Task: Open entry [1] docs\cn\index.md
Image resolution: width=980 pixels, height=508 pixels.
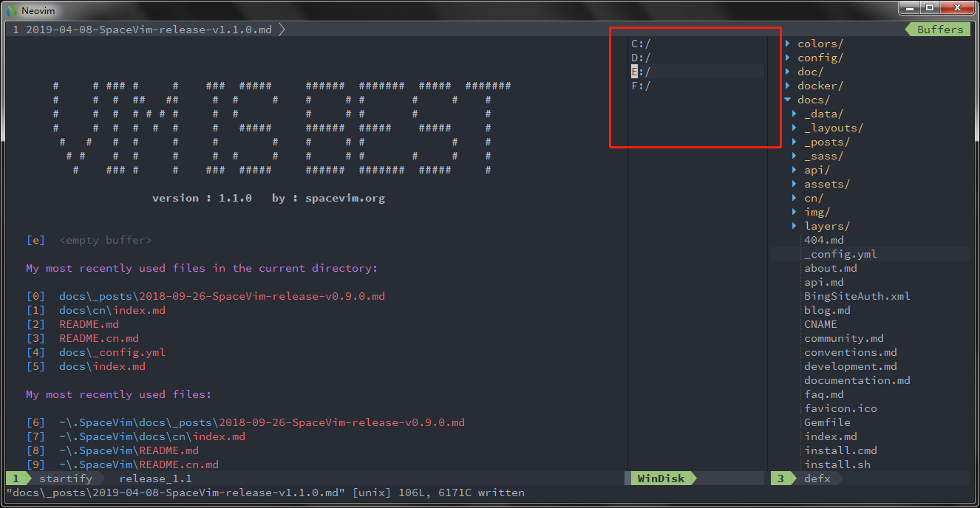Action: click(95, 310)
